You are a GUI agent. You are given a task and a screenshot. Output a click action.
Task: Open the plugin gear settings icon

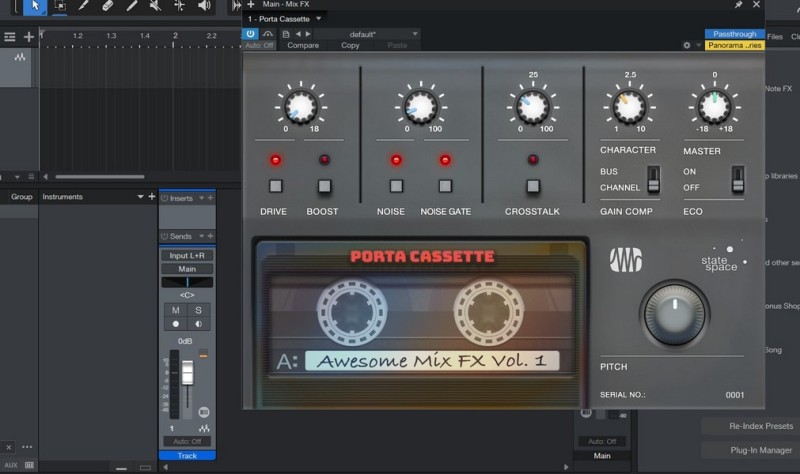point(687,45)
